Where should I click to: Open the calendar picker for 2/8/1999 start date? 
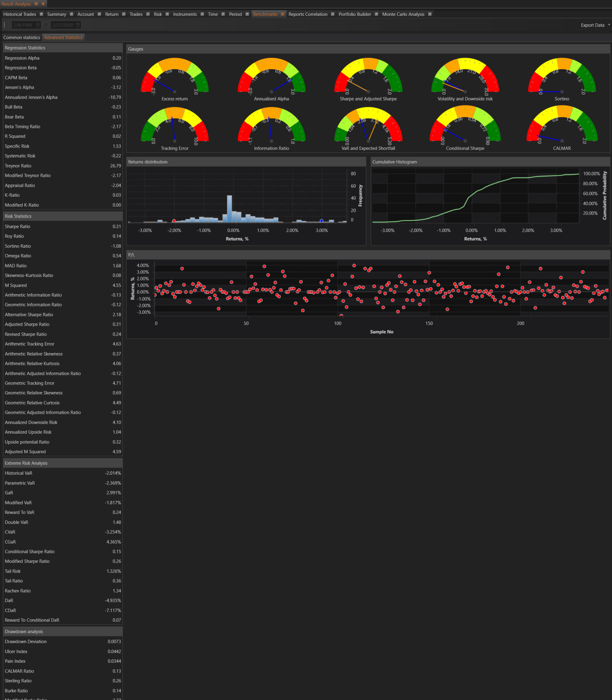[38, 25]
